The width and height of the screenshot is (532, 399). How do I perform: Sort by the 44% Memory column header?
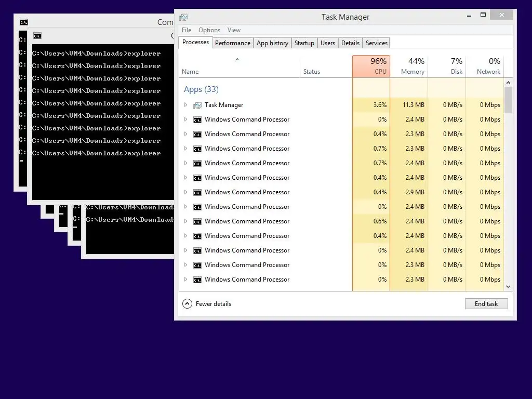coord(409,66)
